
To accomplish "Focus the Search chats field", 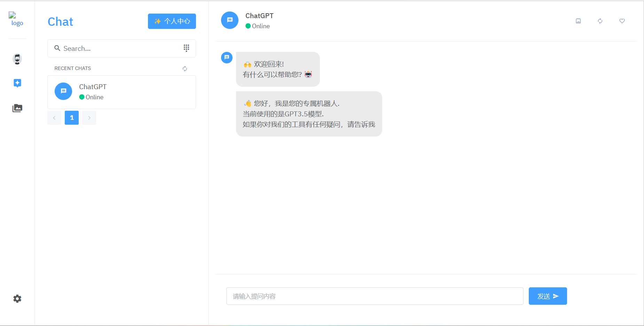I will pyautogui.click(x=121, y=48).
